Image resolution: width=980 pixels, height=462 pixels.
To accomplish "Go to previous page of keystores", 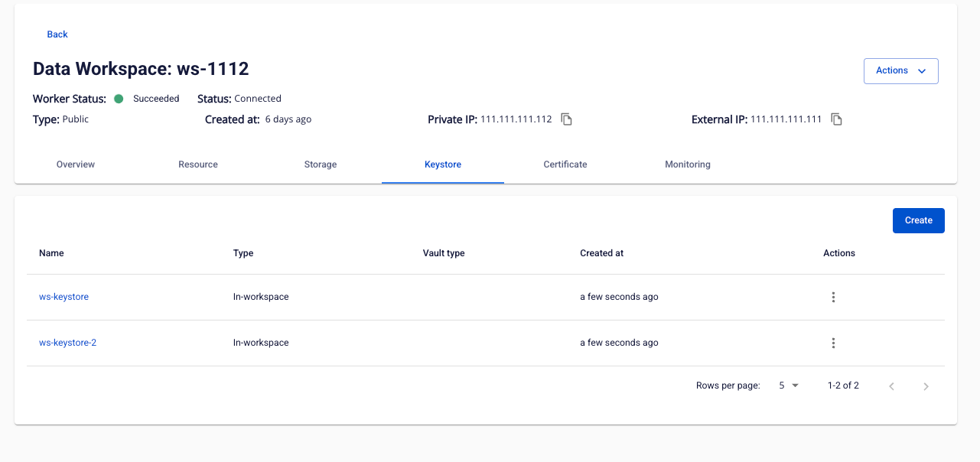I will click(x=891, y=386).
